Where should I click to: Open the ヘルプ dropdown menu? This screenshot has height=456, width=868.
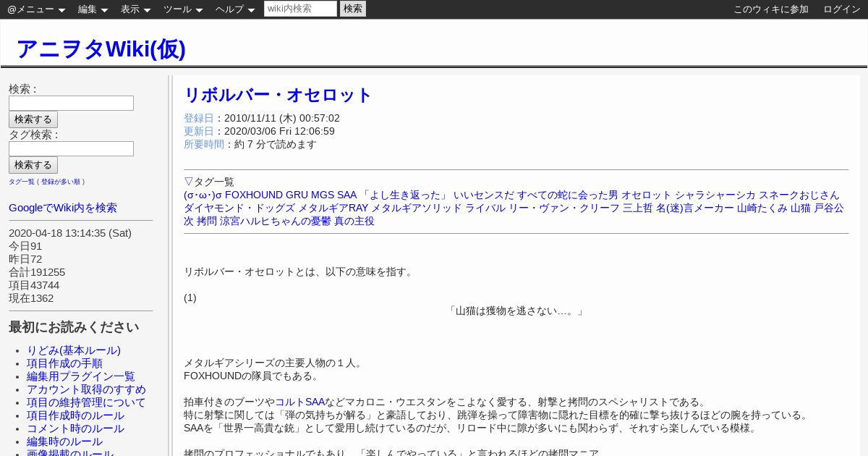pos(235,9)
